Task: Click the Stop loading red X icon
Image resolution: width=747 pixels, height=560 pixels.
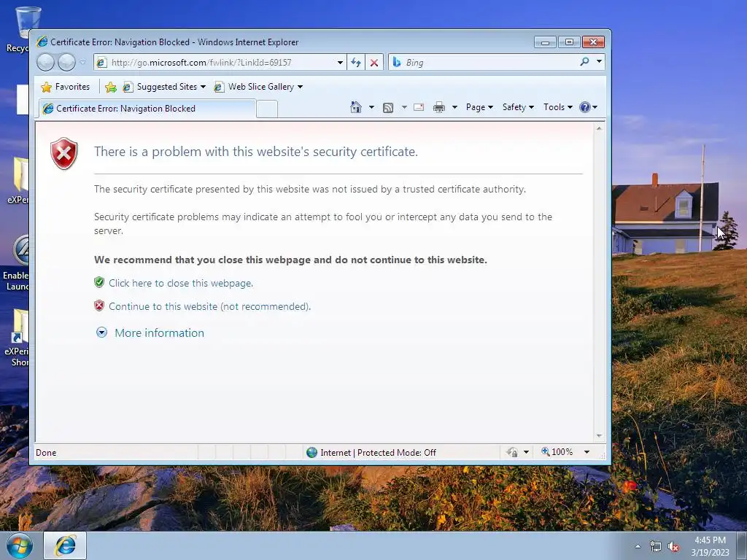Action: (x=374, y=63)
